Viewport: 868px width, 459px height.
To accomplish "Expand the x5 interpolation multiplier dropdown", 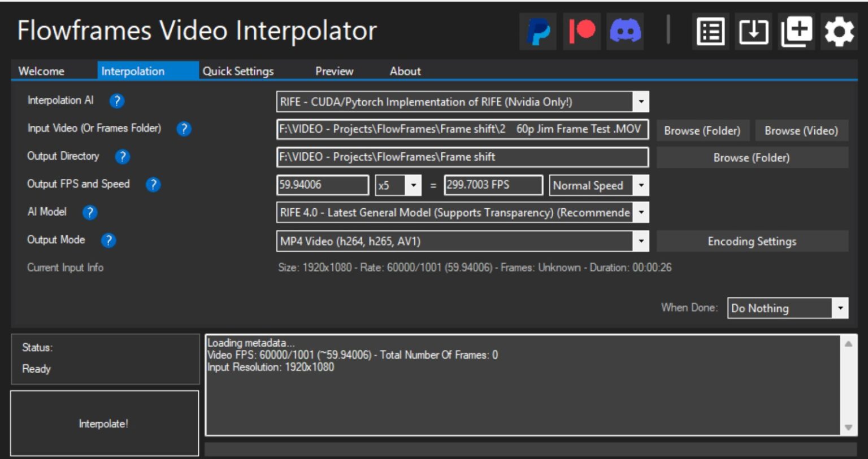I will 415,185.
